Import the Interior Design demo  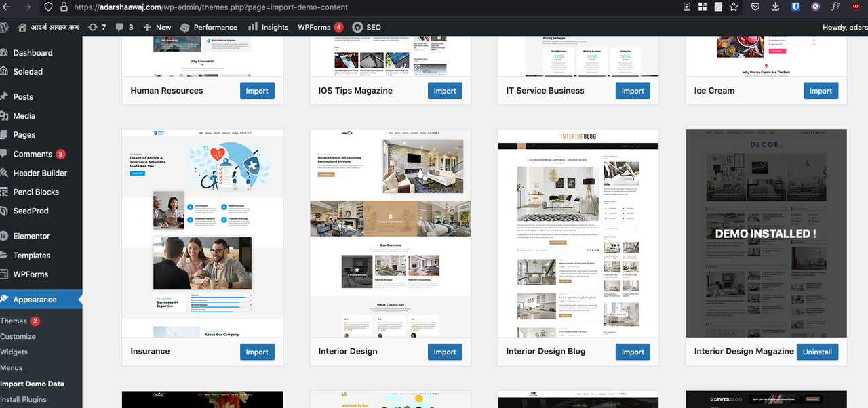(445, 352)
